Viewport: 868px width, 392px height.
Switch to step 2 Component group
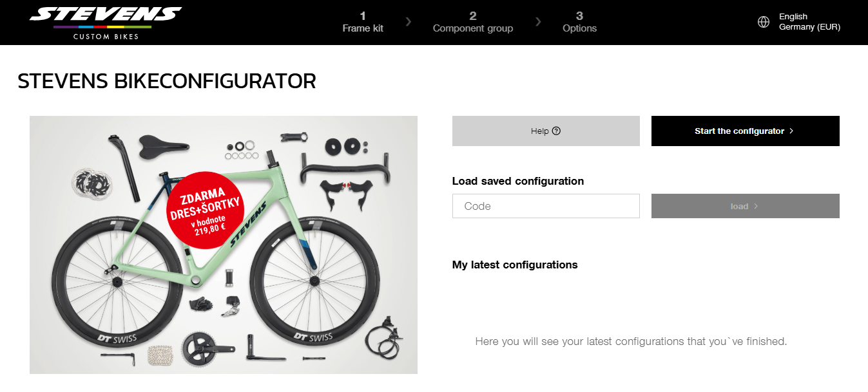point(473,23)
